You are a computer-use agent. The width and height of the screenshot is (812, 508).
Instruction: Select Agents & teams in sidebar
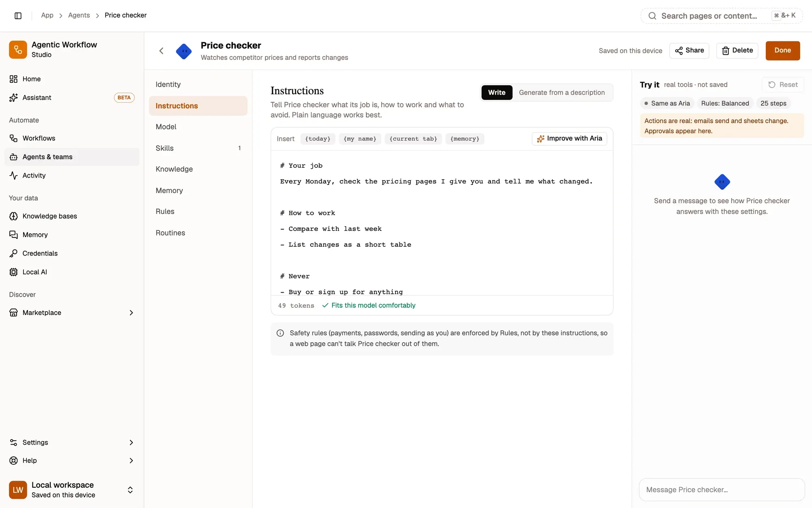72,157
